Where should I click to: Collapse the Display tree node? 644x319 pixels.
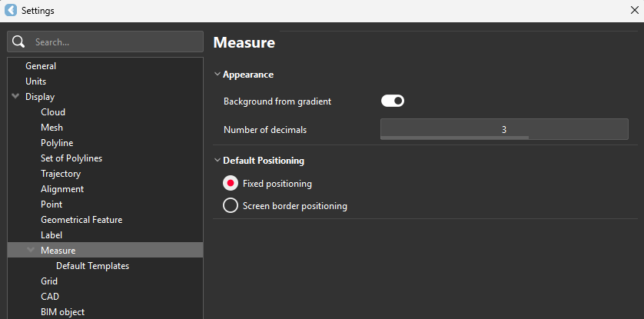click(x=15, y=97)
